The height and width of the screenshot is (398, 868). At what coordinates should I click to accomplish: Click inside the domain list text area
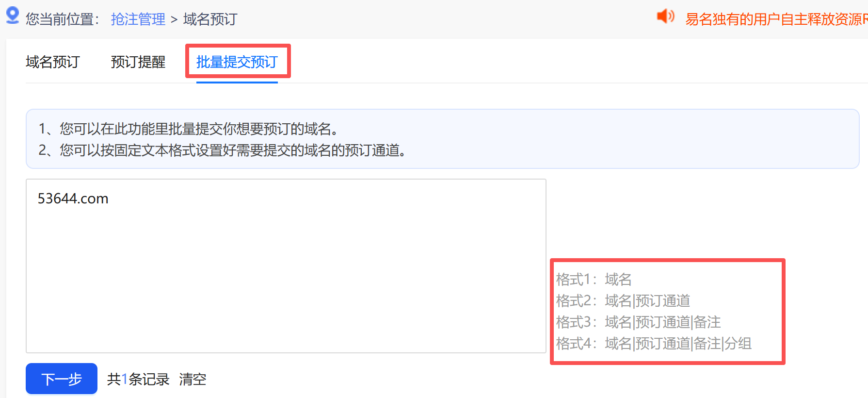[x=286, y=266]
